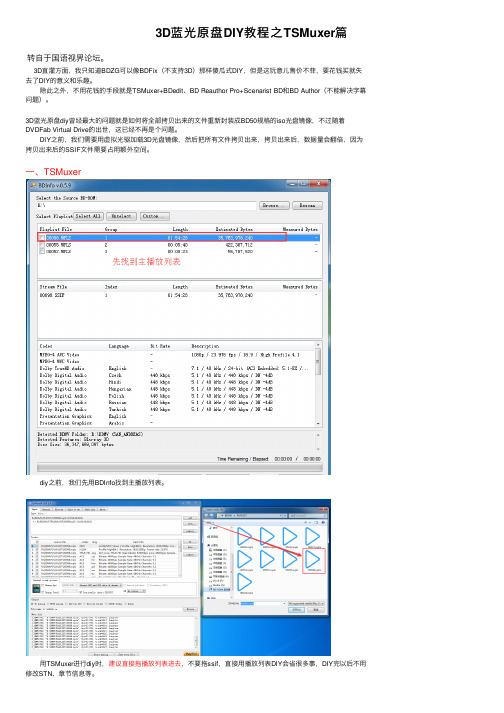Click the add button beside tsMuxeR input files

pos(190,518)
